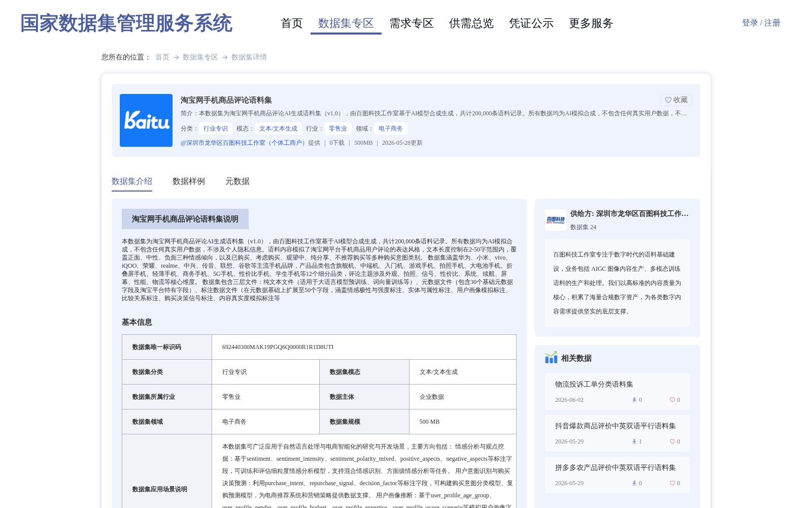Open related dataset 拼多多农产品评价中英双语平行语料集
The width and height of the screenshot is (812, 508).
[616, 467]
